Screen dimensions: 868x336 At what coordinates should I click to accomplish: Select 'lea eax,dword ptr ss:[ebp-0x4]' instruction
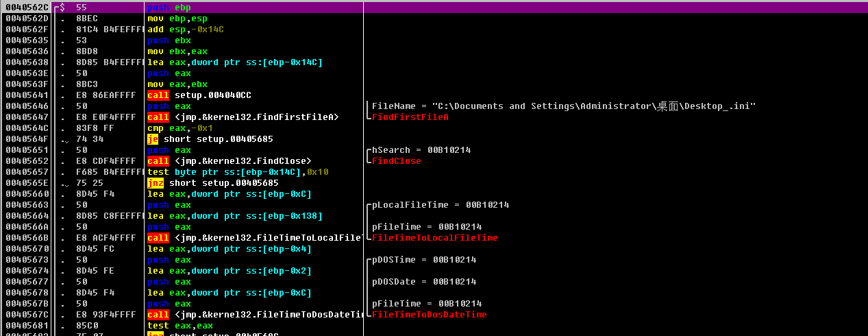[229, 249]
